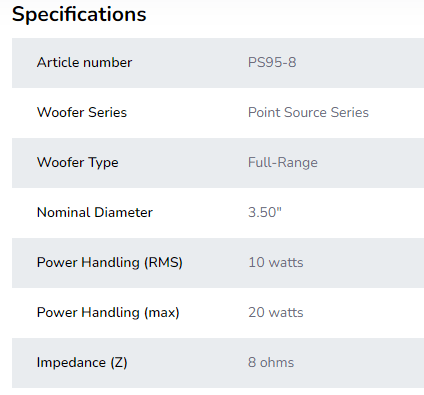The height and width of the screenshot is (395, 424).
Task: Select the Power Handling (max) label
Action: point(108,313)
